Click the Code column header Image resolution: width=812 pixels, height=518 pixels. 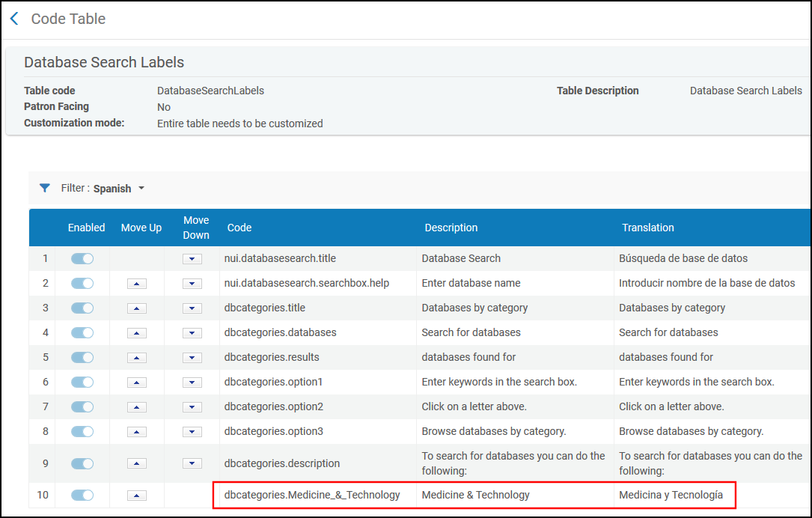[239, 228]
